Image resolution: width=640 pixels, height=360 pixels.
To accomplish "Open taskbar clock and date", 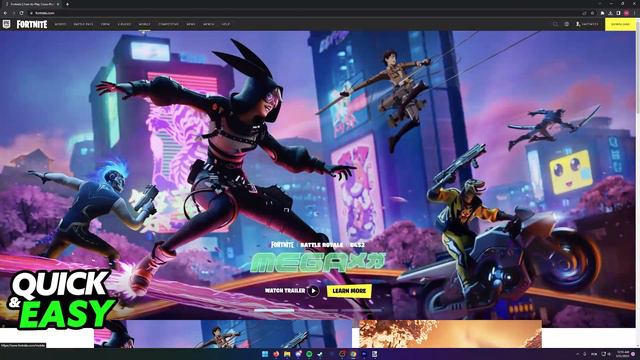I will (x=623, y=354).
